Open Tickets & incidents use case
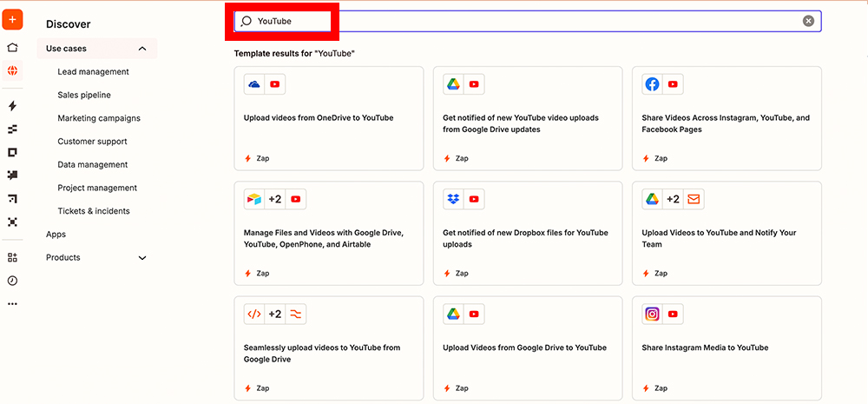Image resolution: width=868 pixels, height=404 pixels. (94, 211)
